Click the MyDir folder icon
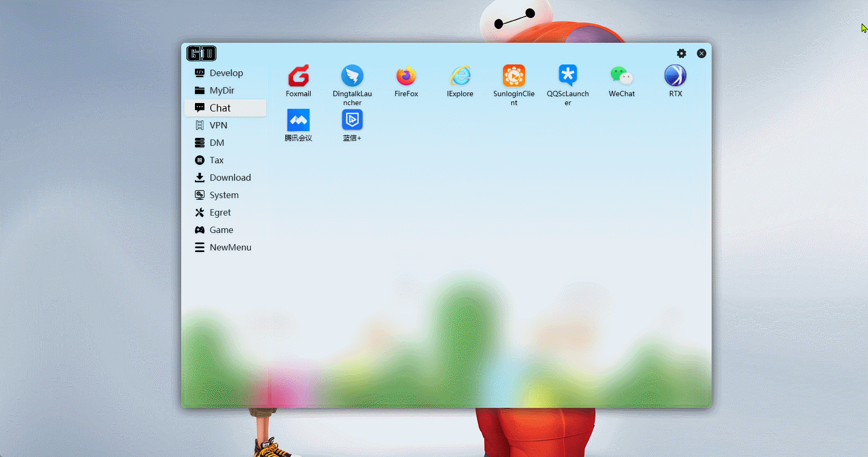The height and width of the screenshot is (457, 868). [200, 90]
